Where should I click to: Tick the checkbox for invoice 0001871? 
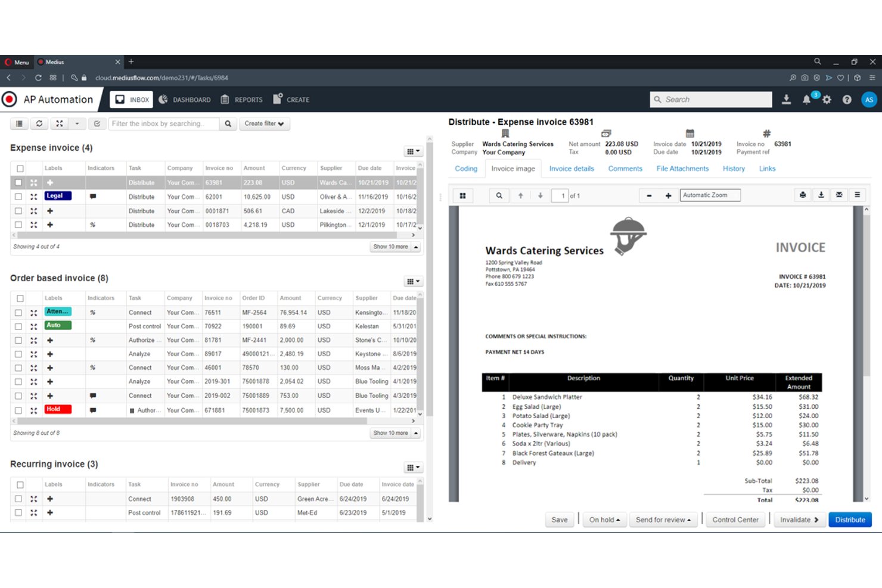[x=18, y=211]
